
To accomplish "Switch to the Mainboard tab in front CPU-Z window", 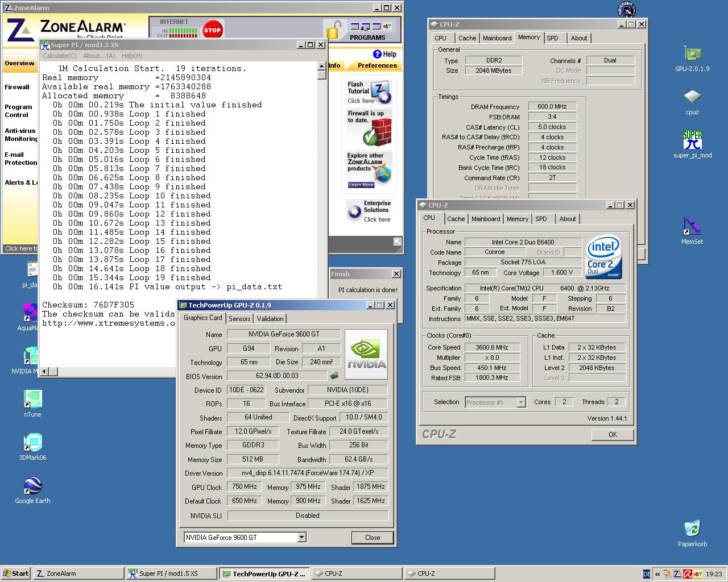I will pos(486,219).
